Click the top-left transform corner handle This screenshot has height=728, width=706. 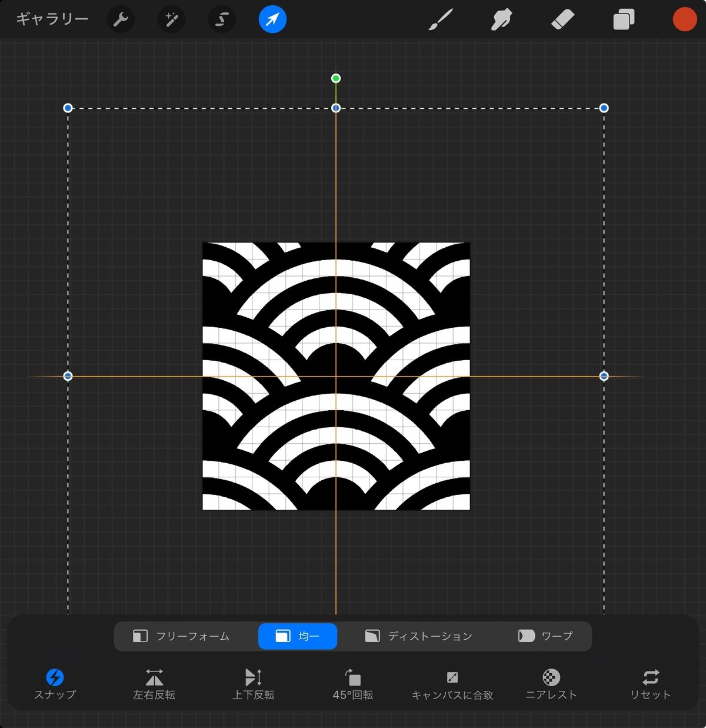pos(68,108)
